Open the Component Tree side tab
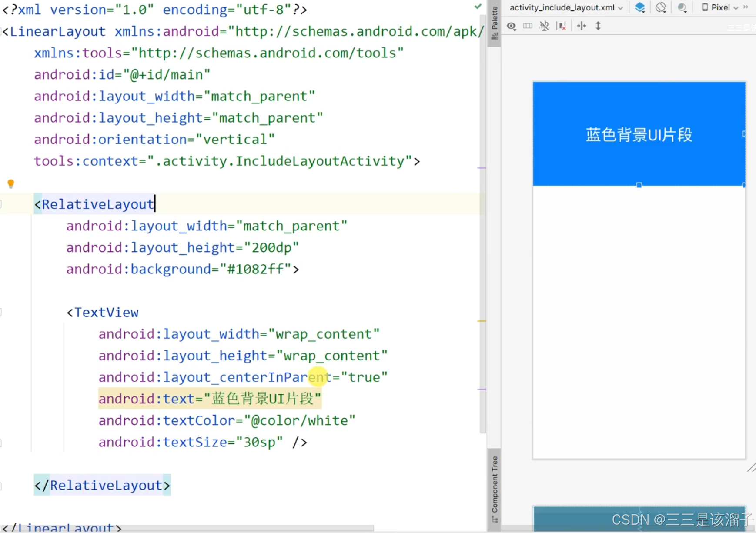This screenshot has width=756, height=533. point(494,489)
